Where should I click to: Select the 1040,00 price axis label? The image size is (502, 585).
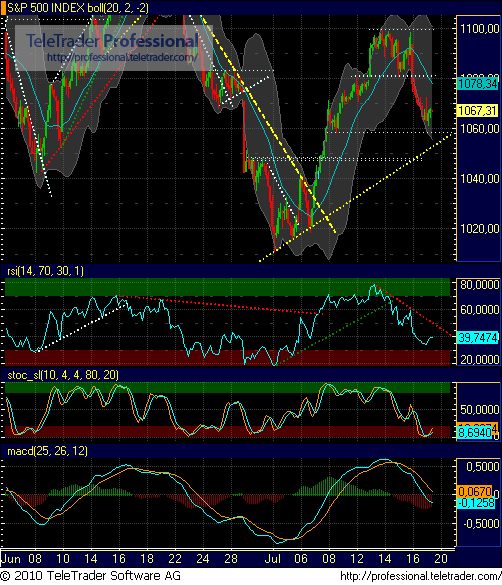click(480, 179)
